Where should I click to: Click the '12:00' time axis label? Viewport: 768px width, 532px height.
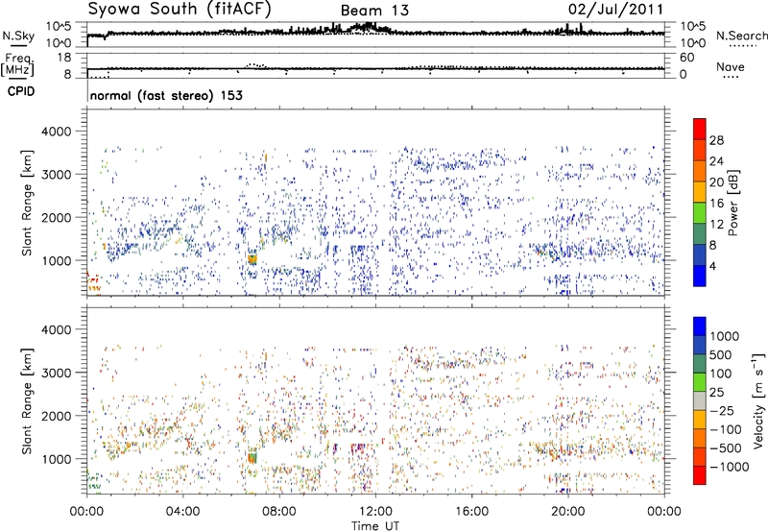(375, 512)
